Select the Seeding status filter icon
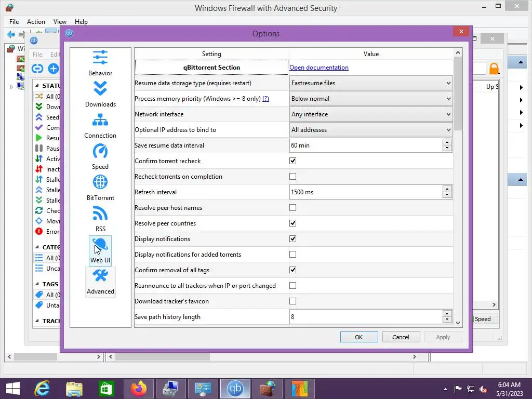Screen dimensions: 532x399 39,117
